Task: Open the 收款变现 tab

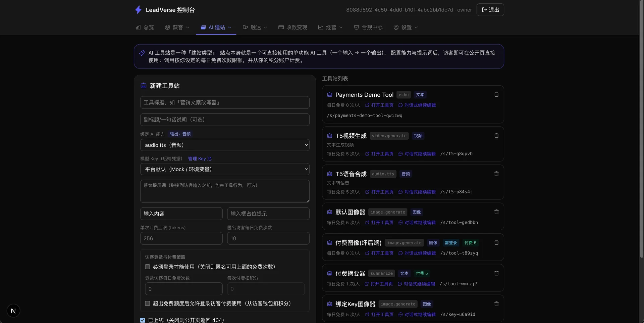Action: [x=293, y=27]
